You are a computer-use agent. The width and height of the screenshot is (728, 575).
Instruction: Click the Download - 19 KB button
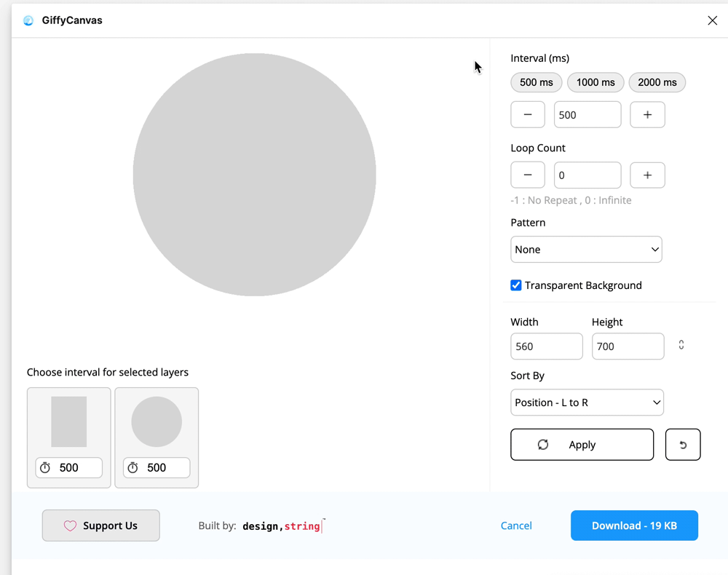tap(634, 526)
